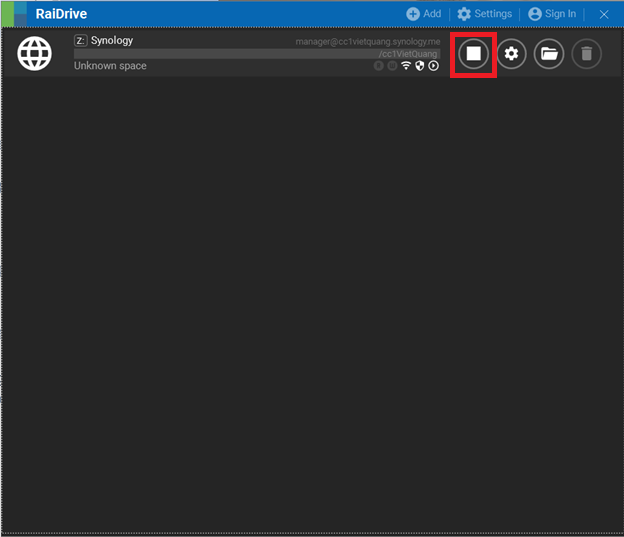
Task: Click the Unknown space label
Action: [110, 66]
